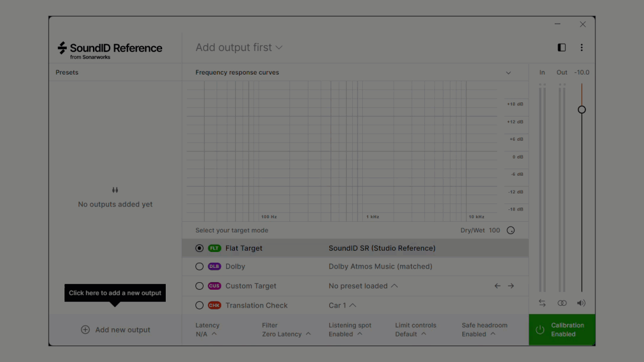The width and height of the screenshot is (644, 362).
Task: Click the CUS magenta badge
Action: pyautogui.click(x=214, y=286)
